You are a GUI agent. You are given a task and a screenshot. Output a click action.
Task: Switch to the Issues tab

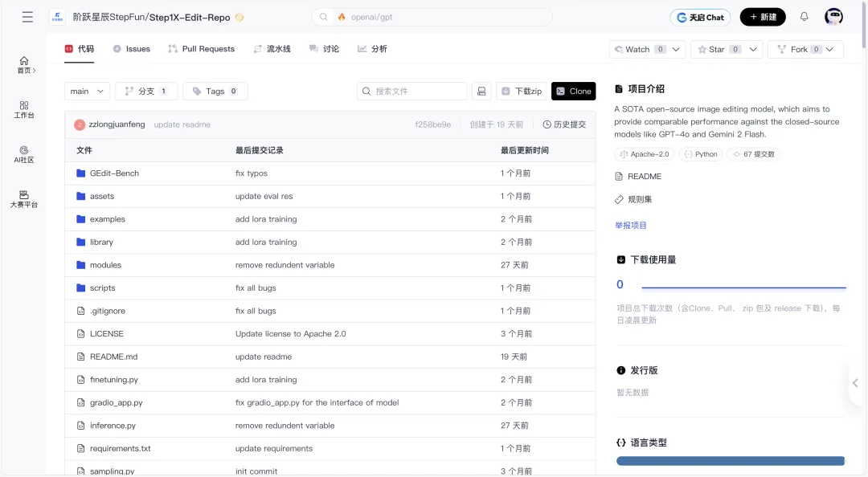coord(132,49)
